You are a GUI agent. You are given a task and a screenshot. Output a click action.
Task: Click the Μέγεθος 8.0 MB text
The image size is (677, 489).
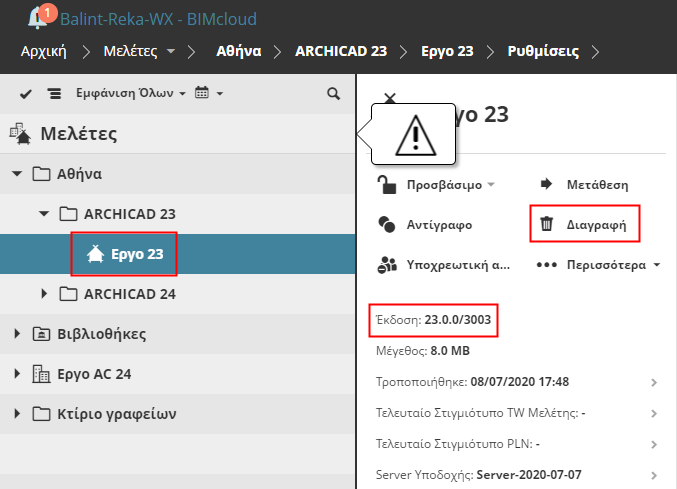423,351
